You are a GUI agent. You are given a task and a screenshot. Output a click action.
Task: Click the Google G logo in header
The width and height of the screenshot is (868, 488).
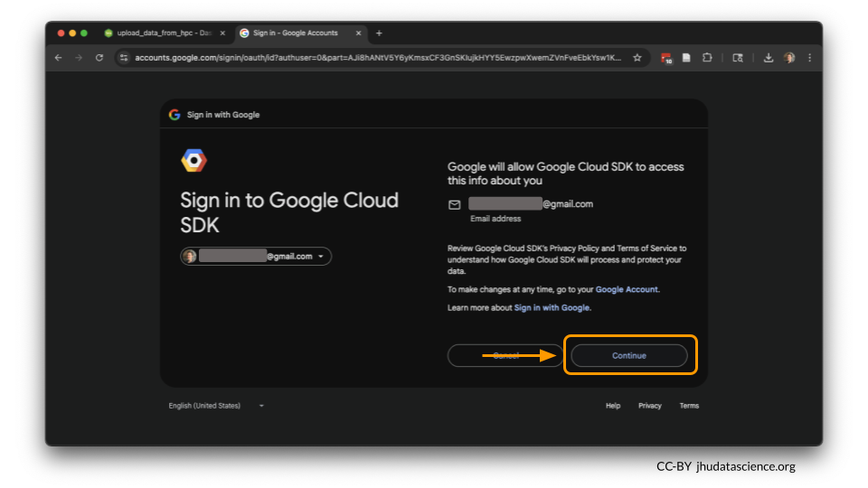pyautogui.click(x=175, y=115)
